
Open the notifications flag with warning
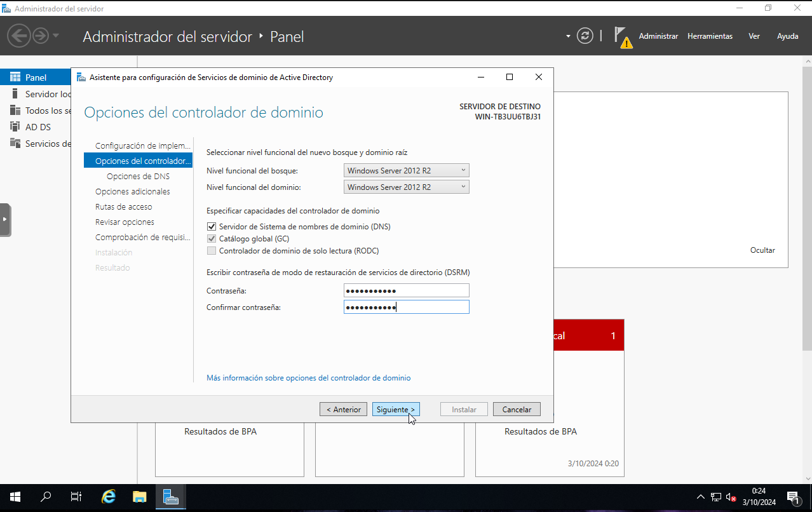(x=623, y=37)
